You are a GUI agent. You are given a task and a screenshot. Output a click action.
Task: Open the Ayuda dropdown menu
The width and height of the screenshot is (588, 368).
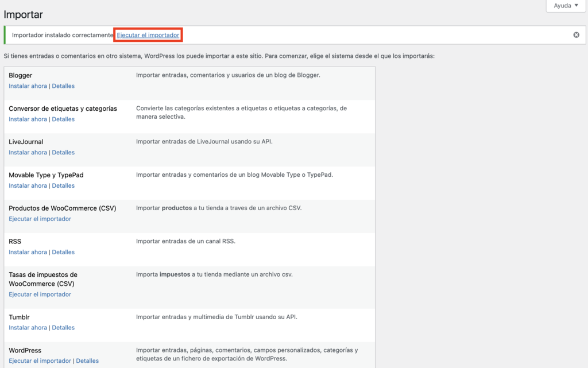[x=564, y=5]
